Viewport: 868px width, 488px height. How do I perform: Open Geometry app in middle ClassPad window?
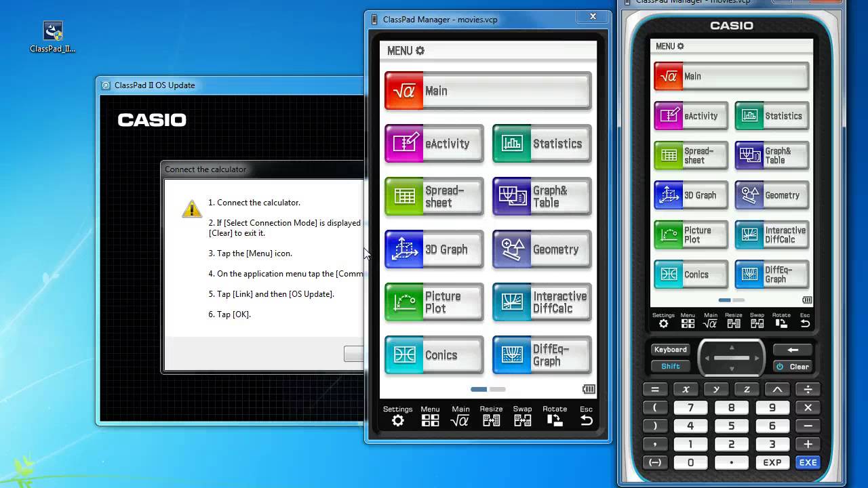pyautogui.click(x=542, y=249)
